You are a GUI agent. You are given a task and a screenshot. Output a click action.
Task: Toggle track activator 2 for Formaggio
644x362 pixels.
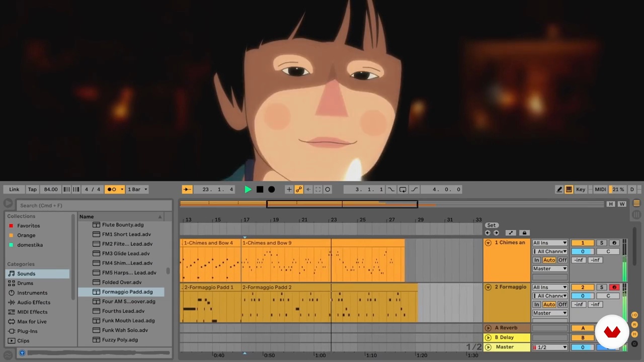583,287
